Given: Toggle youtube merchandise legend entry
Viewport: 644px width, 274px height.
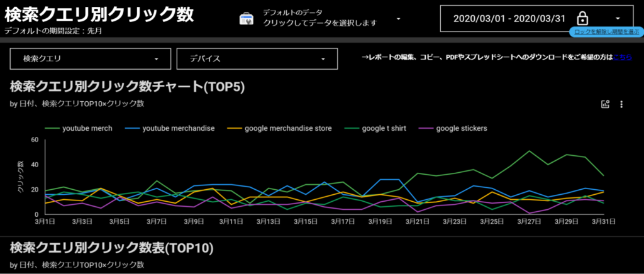Looking at the screenshot, I should point(170,128).
